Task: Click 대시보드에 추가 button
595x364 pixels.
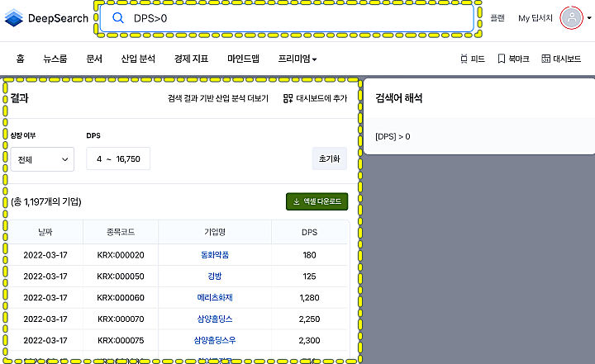Action: (x=315, y=98)
